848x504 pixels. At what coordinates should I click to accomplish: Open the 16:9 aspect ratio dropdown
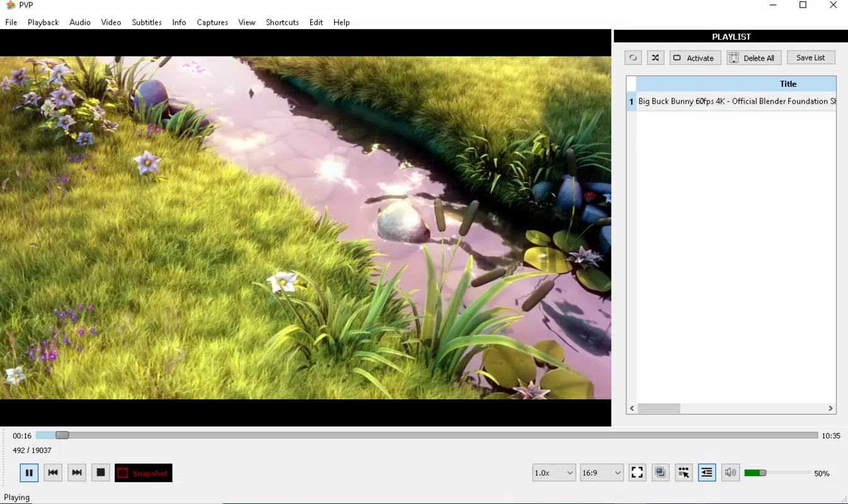tap(601, 472)
